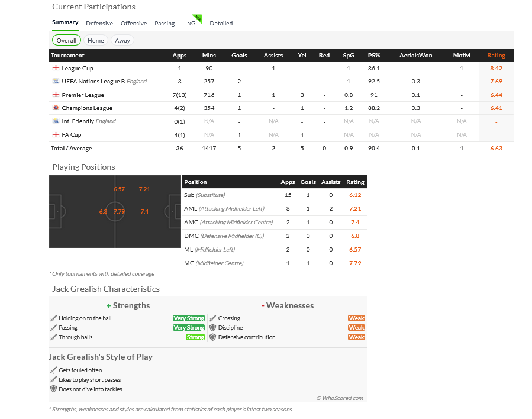This screenshot has width=532, height=419.
Task: Click the England flag beside FA Cup
Action: point(56,135)
